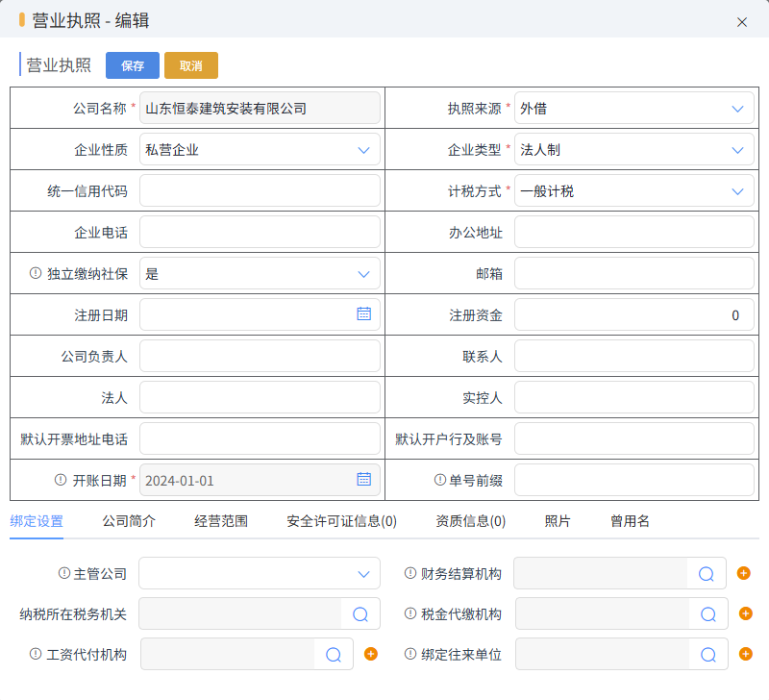Switch to the 绑定设置 tab
Viewport: 769px width, 700px height.
click(x=37, y=521)
